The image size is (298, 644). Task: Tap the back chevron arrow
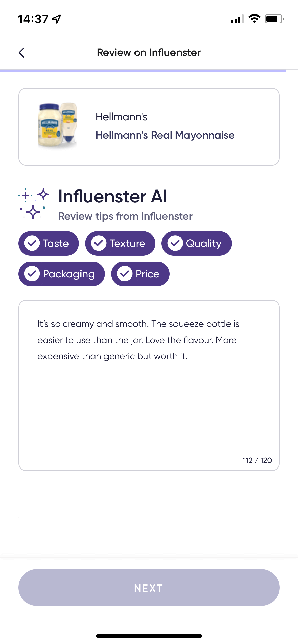pos(22,52)
